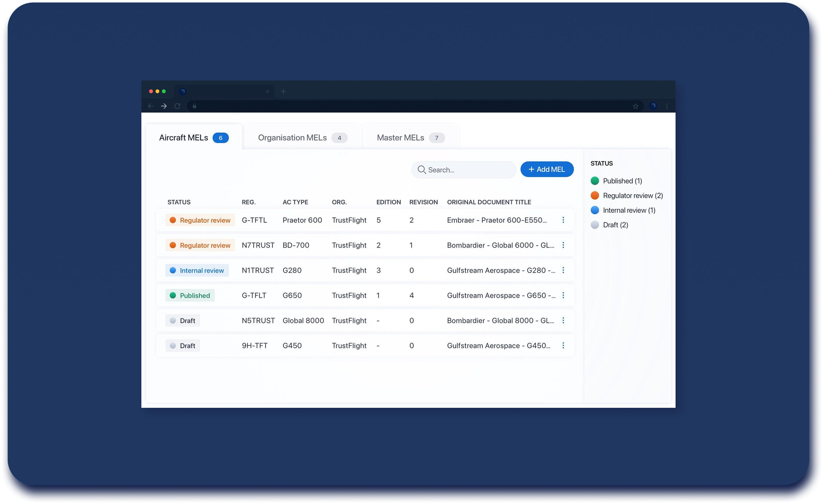Image resolution: width=823 pixels, height=504 pixels.
Task: Filter by Draft status
Action: [609, 225]
